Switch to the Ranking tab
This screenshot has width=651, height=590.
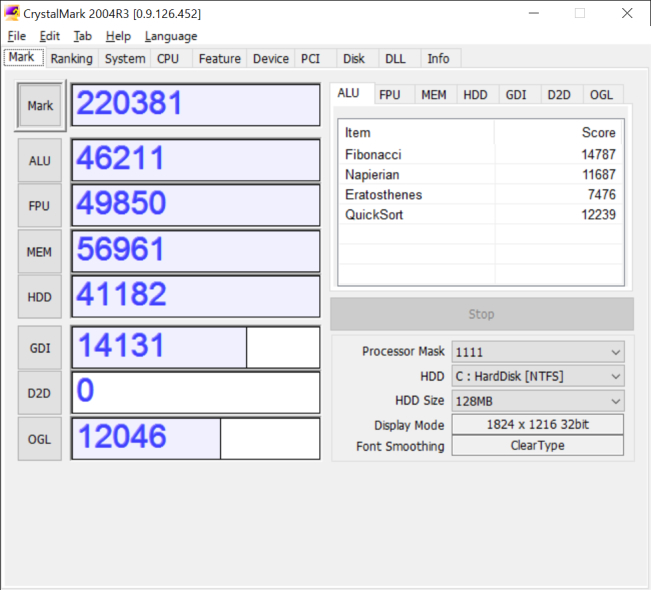71,59
